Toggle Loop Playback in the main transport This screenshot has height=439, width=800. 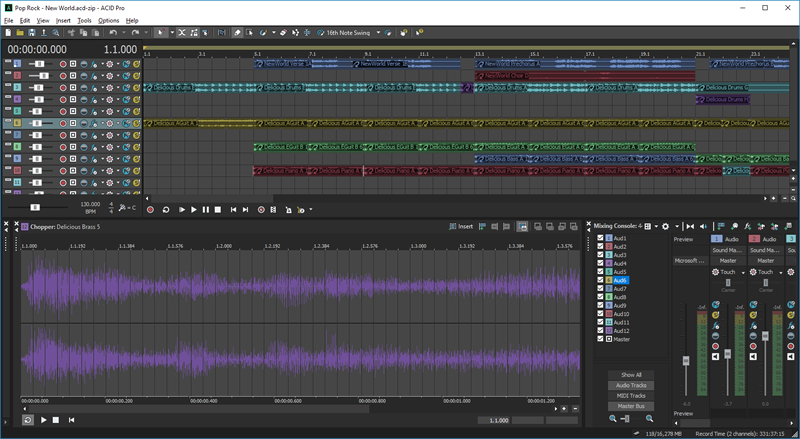click(166, 210)
